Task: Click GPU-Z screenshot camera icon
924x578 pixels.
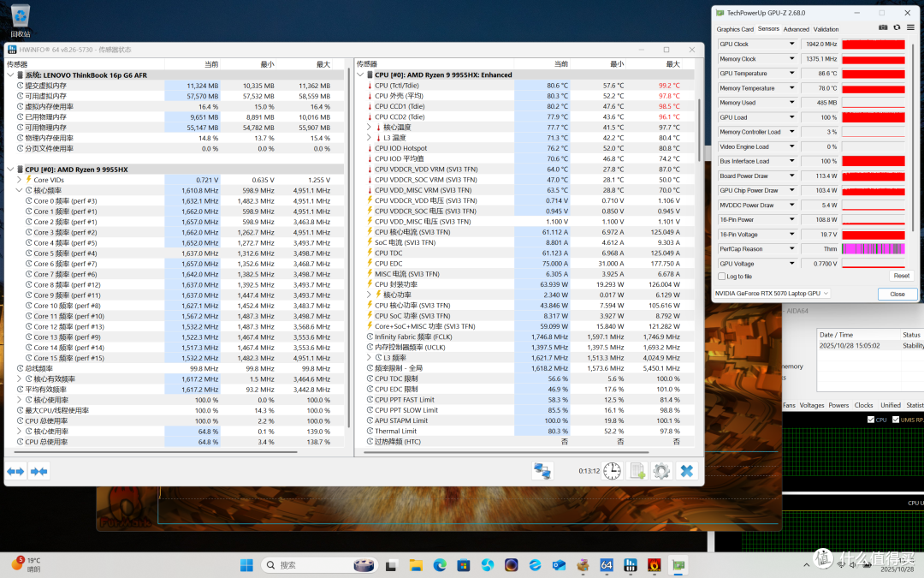Action: click(883, 27)
